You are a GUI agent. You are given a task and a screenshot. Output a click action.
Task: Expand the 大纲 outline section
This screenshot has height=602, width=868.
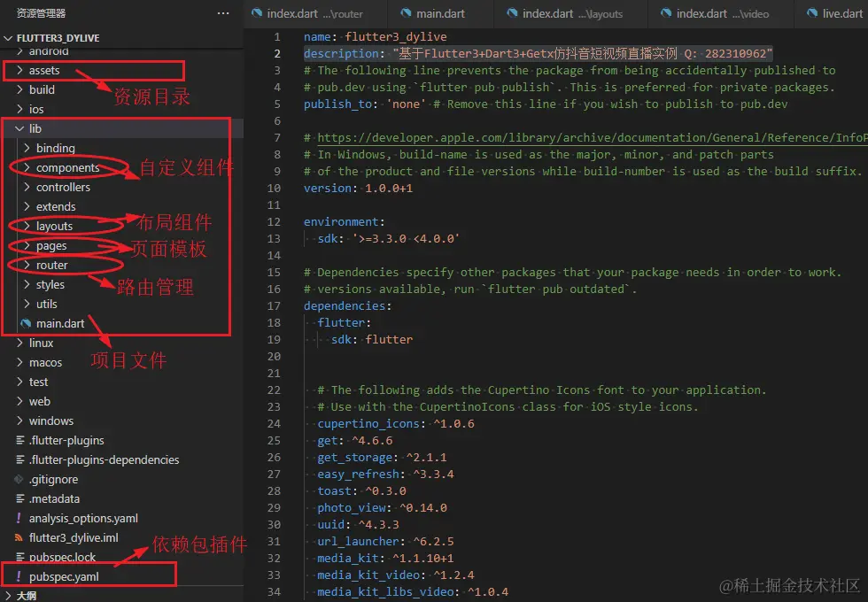point(8,596)
